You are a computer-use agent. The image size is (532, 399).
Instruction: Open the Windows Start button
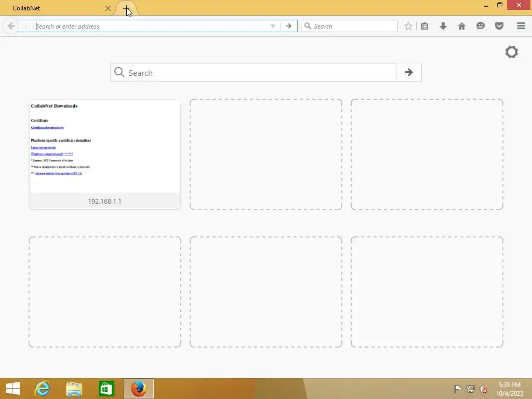[x=13, y=389]
